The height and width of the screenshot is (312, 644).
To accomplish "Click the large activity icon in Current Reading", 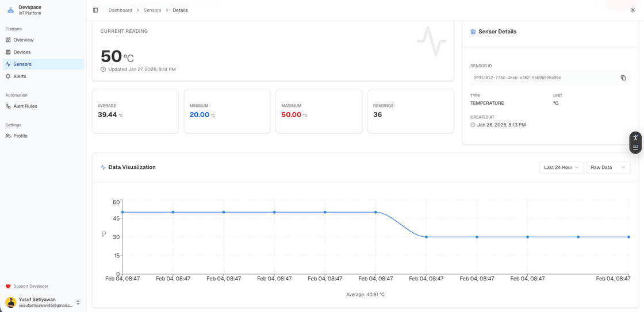I will pos(432,41).
